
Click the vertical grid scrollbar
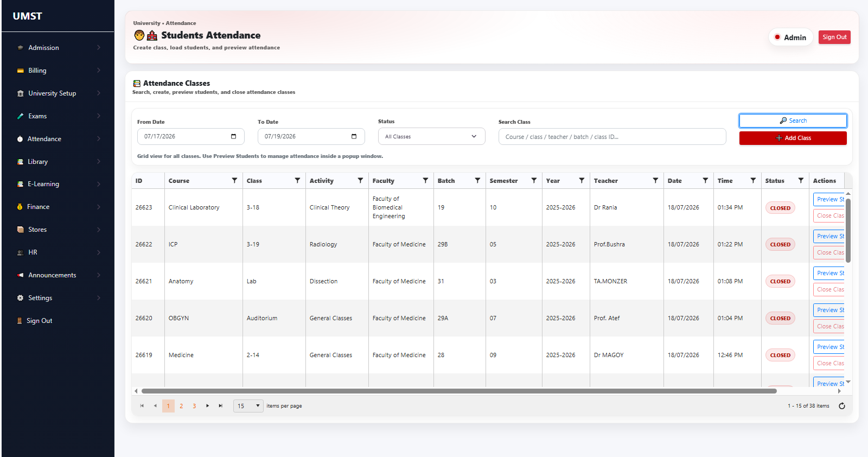click(x=848, y=231)
